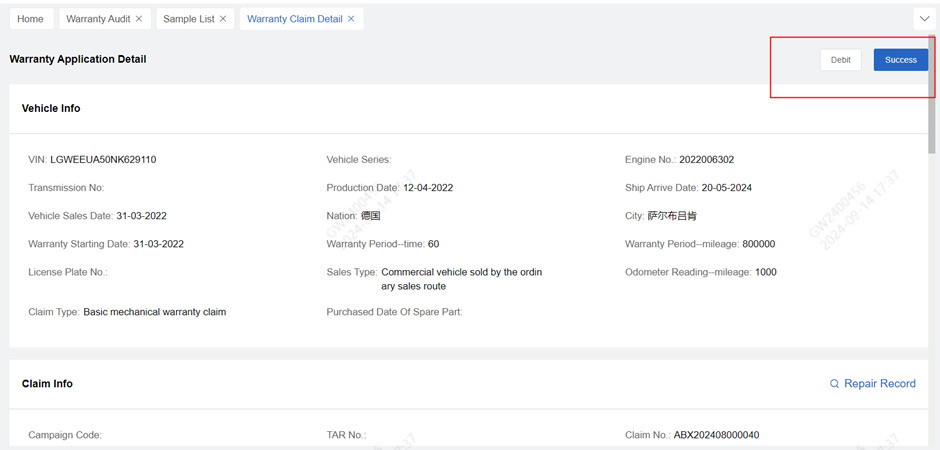This screenshot has width=940, height=450.
Task: Click the Vehicle Info section heading
Action: 51,108
